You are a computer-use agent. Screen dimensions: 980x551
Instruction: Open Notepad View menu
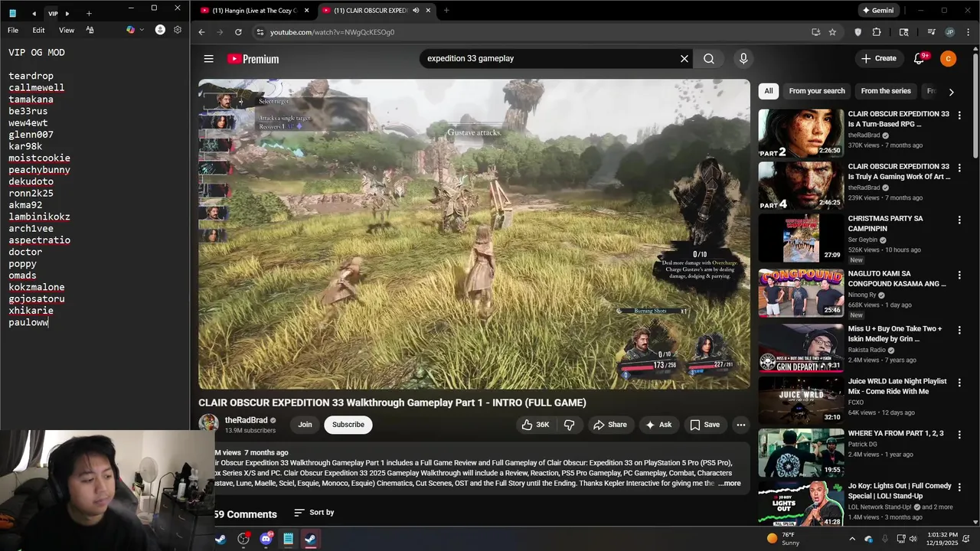(x=67, y=30)
